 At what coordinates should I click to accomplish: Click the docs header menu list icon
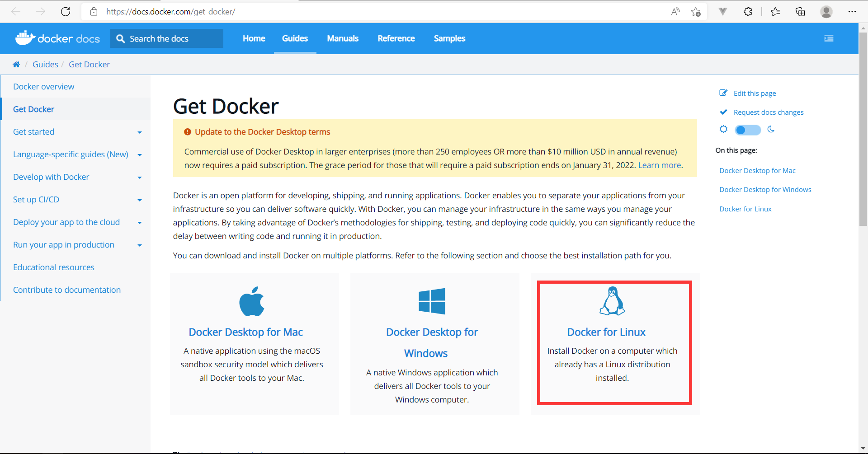pyautogui.click(x=829, y=38)
